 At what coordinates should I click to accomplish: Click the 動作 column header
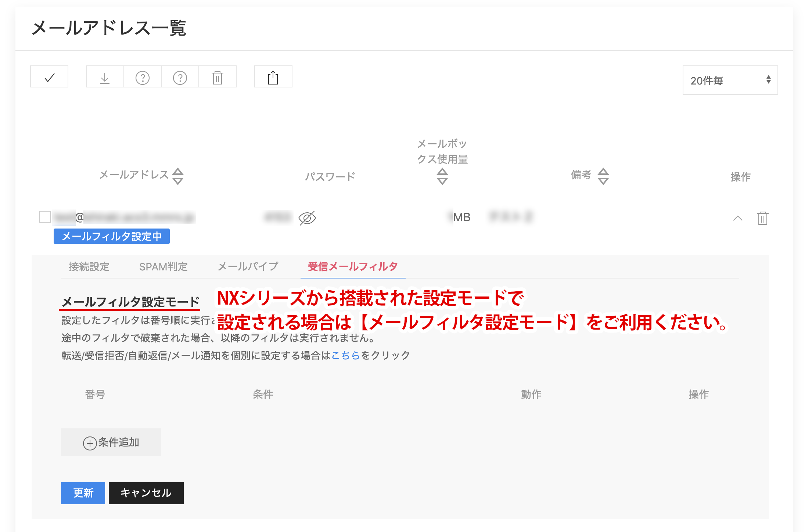tap(531, 394)
